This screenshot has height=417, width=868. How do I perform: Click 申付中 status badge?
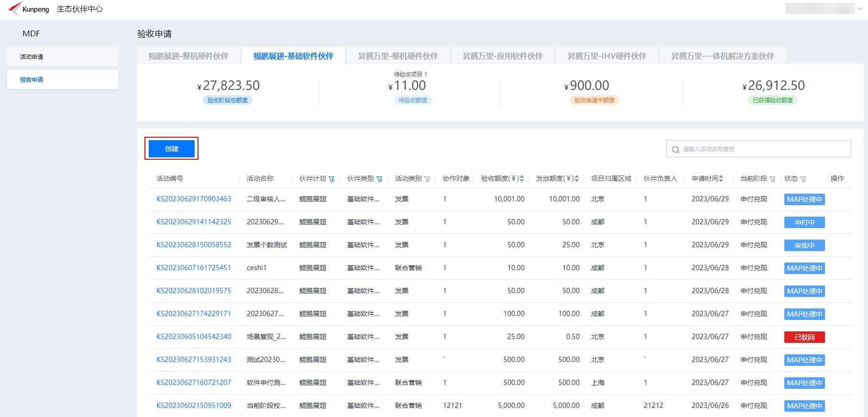804,222
